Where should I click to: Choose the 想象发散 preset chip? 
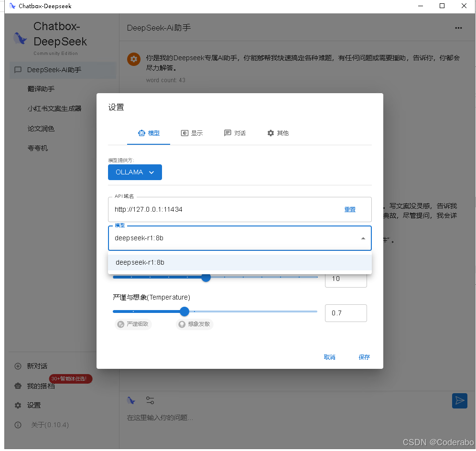[x=195, y=324]
